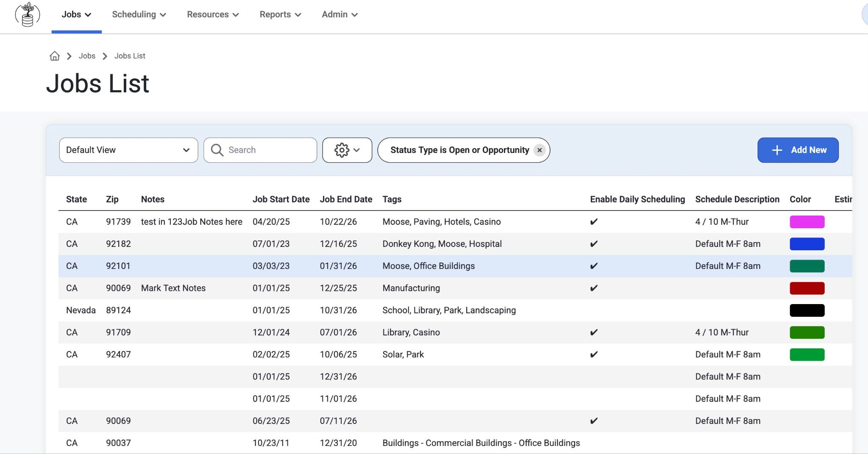Click tags 'Solar, Park'
The height and width of the screenshot is (454, 868).
point(403,354)
